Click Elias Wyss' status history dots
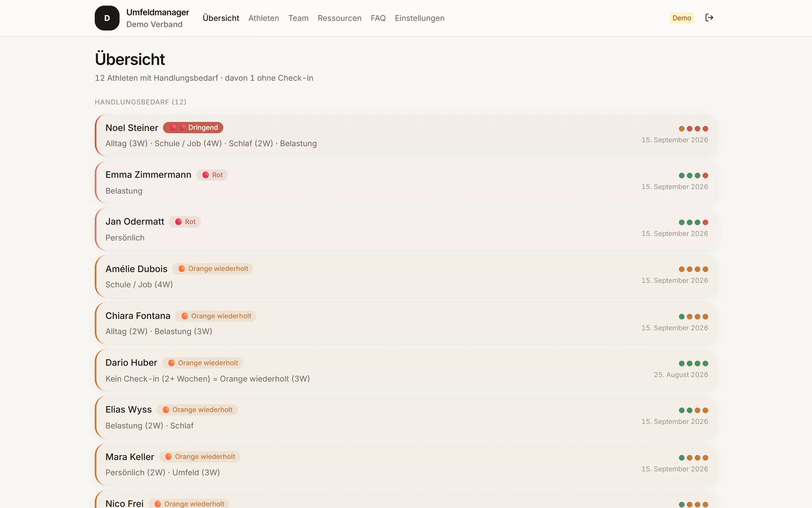The width and height of the screenshot is (812, 508). (693, 410)
